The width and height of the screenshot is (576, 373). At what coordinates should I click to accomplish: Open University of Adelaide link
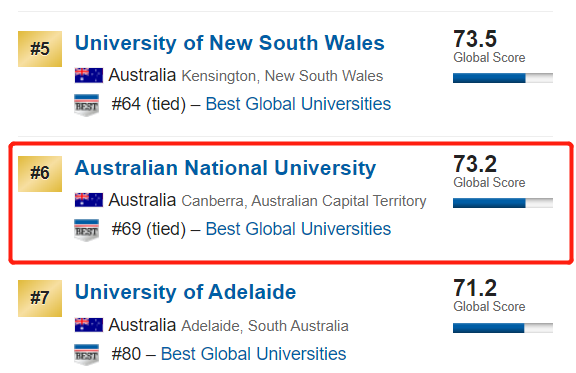(x=186, y=292)
